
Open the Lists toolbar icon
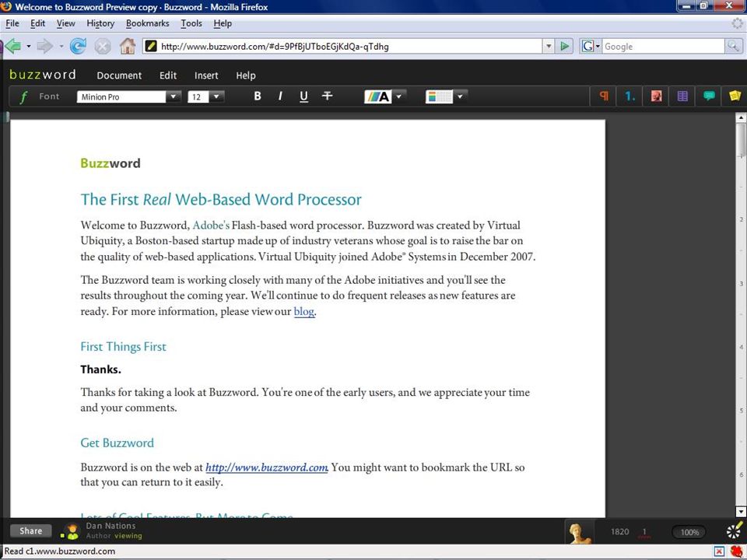[630, 96]
